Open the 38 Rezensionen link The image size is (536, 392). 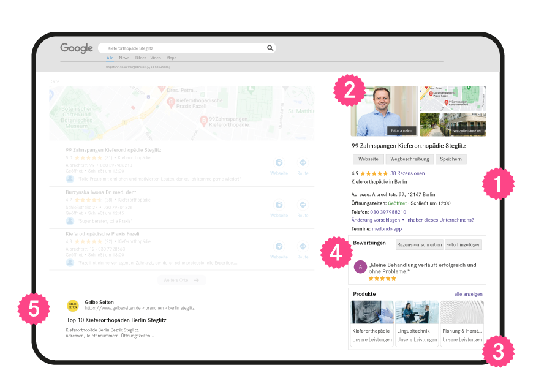[407, 173]
